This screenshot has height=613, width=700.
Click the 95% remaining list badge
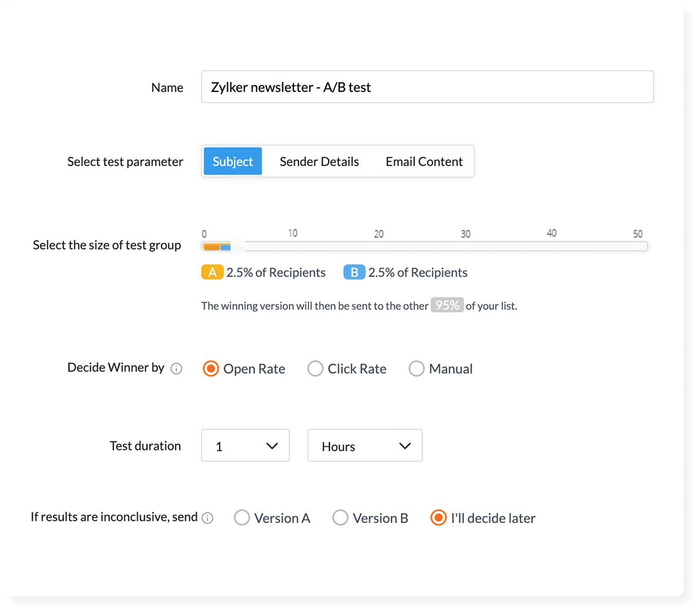pyautogui.click(x=447, y=305)
